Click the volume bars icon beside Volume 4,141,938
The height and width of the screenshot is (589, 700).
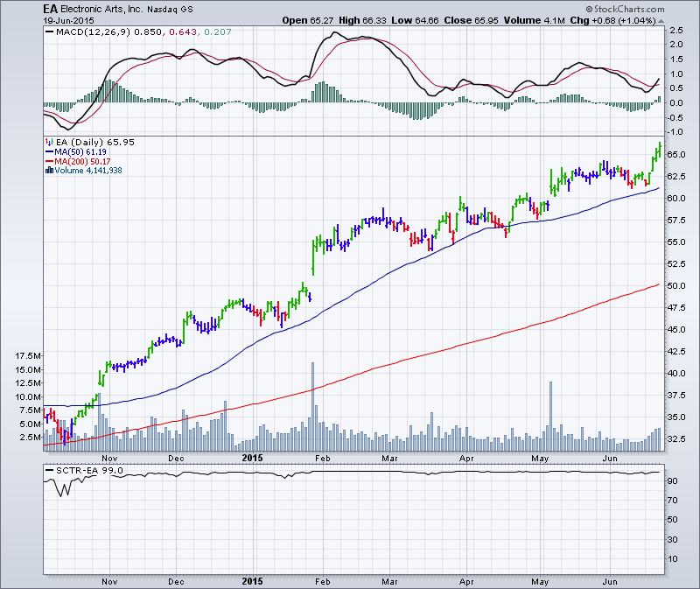49,170
